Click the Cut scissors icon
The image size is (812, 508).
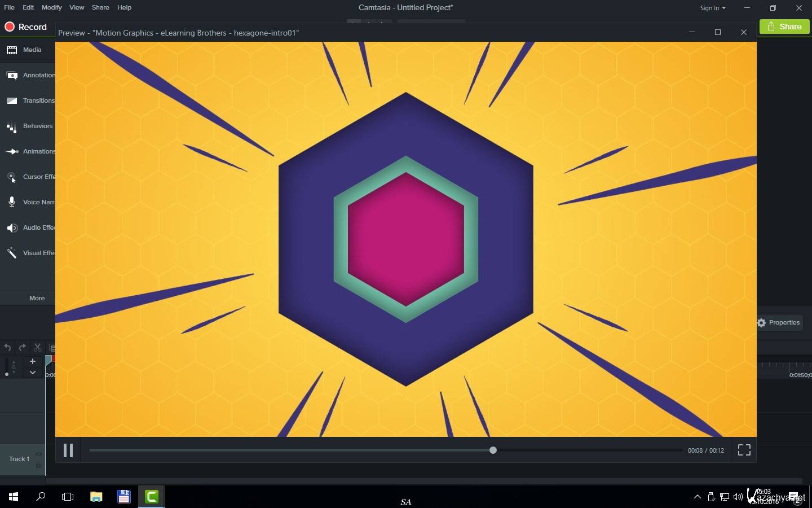pos(37,348)
